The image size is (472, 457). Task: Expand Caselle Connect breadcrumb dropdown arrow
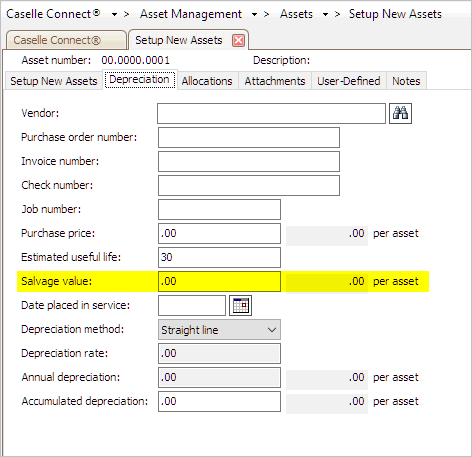pyautogui.click(x=114, y=14)
